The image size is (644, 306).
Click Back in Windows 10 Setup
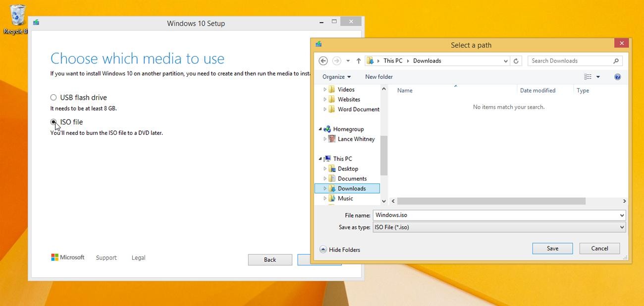[x=270, y=259]
